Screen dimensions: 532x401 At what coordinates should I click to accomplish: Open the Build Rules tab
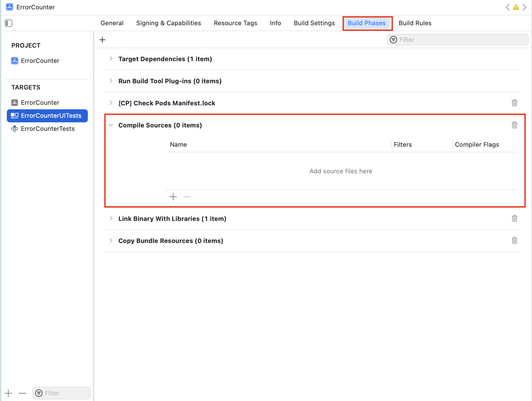click(415, 23)
